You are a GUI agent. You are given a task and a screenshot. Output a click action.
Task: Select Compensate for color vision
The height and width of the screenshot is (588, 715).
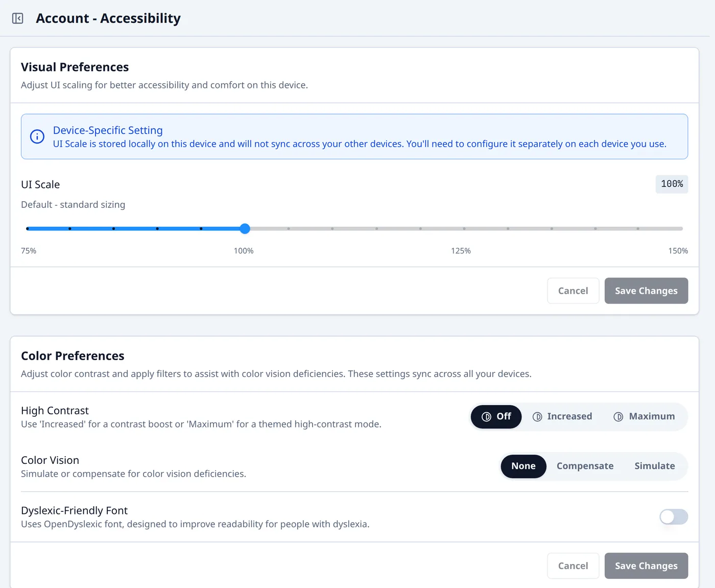click(585, 466)
